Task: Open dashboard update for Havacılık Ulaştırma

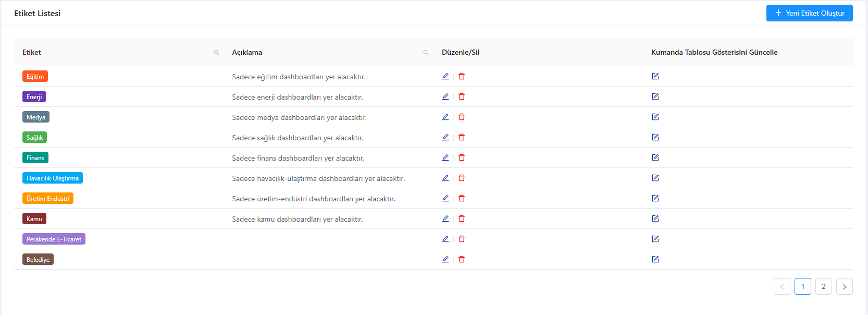Action: [655, 178]
